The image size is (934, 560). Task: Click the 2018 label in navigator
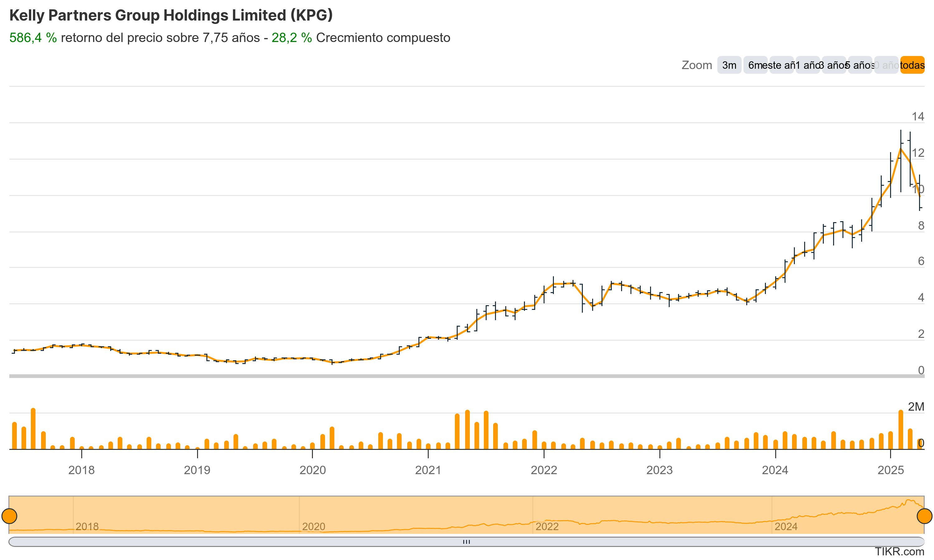(87, 526)
